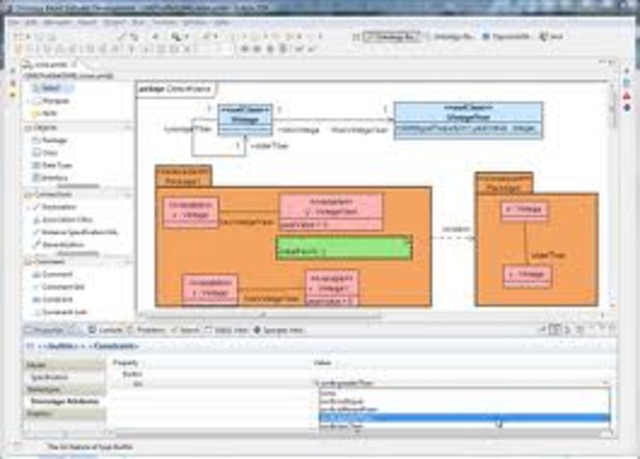Click the diagram horizontal scrollbar
This screenshot has height=459, width=640.
[261, 315]
